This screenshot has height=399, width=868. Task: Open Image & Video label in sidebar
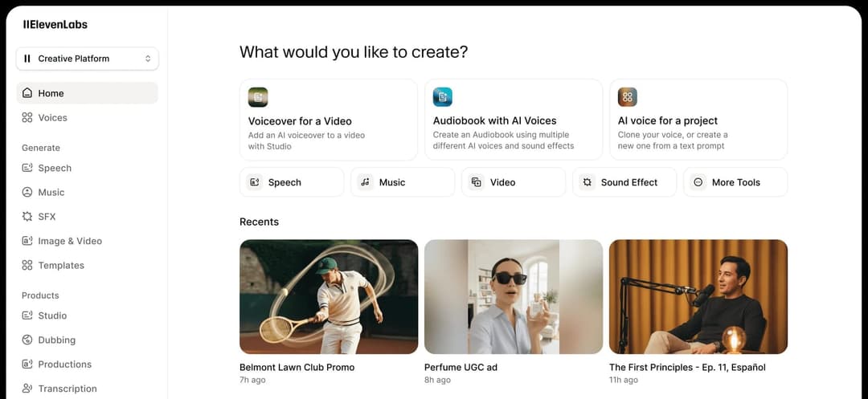70,241
